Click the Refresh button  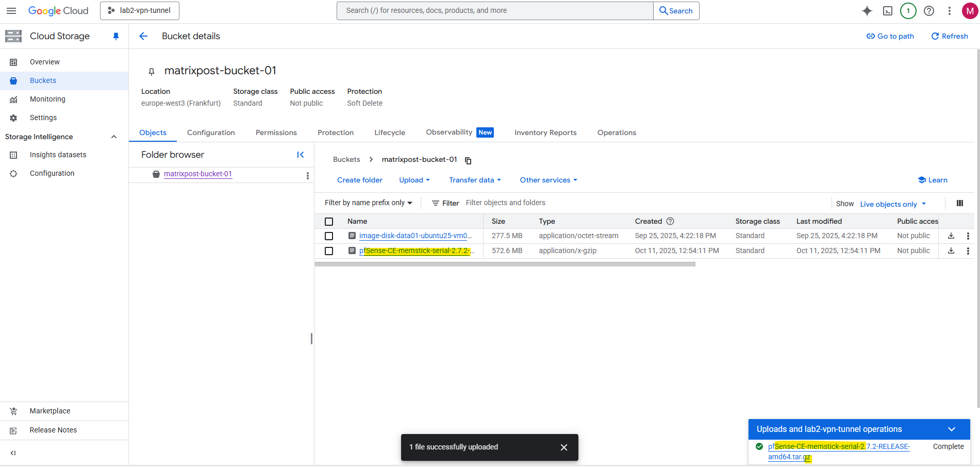(949, 36)
